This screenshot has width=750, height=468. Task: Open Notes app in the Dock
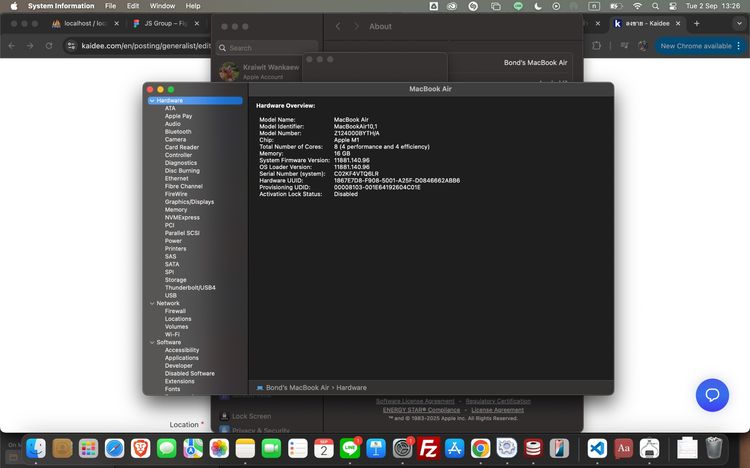tap(245, 448)
